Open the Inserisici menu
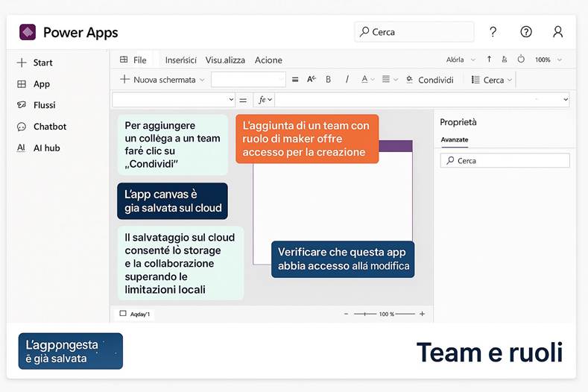The width and height of the screenshot is (588, 392). (x=181, y=60)
